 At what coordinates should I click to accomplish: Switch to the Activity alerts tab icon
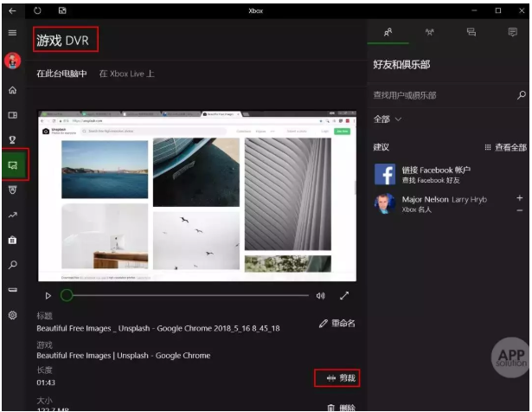(x=513, y=32)
